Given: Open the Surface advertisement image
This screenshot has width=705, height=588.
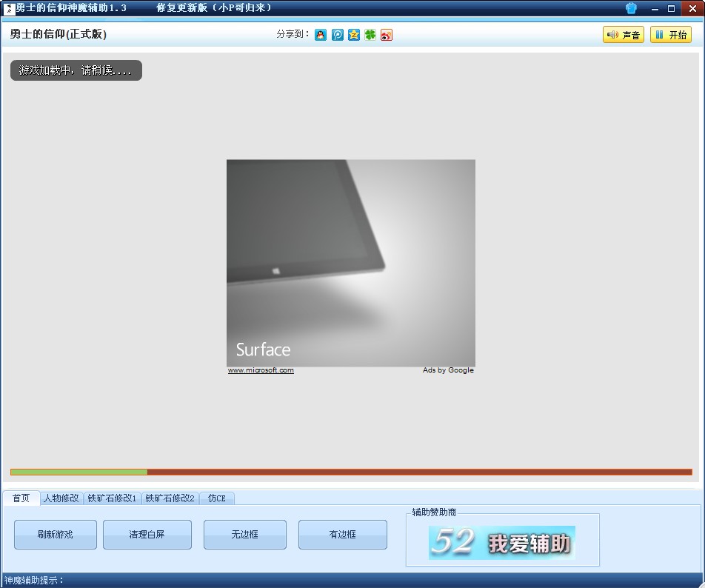Looking at the screenshot, I should 351,263.
